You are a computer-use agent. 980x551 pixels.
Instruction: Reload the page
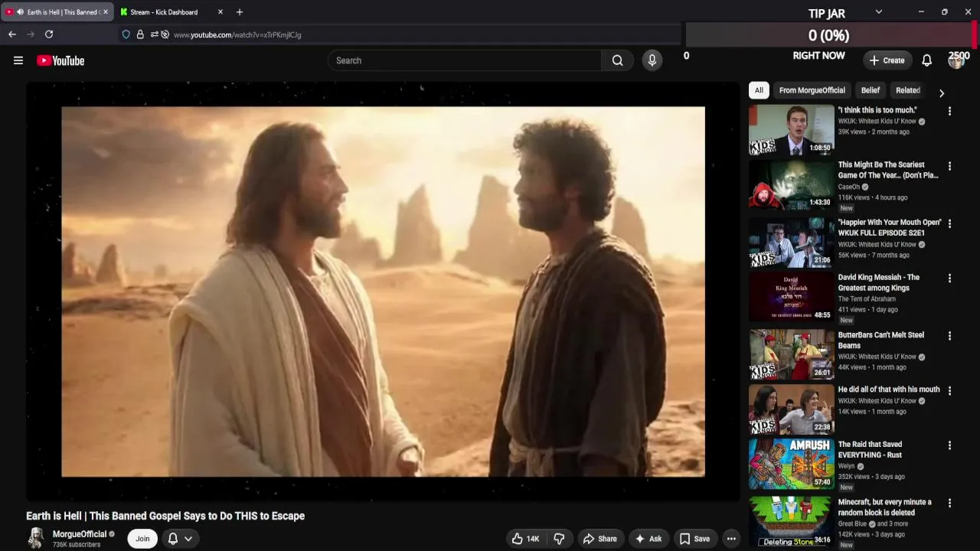[49, 34]
